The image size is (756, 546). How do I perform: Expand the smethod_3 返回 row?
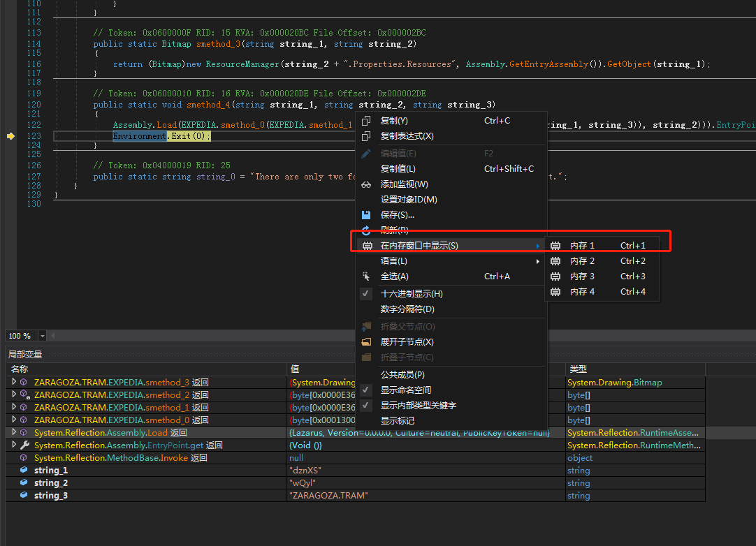point(14,382)
